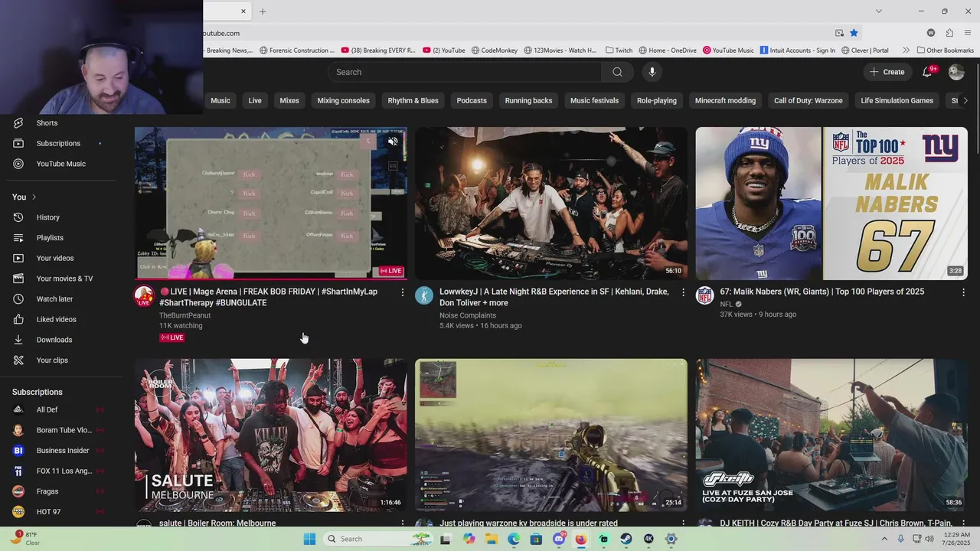Open the Malik Nabers Top 100 thumbnail

click(831, 204)
